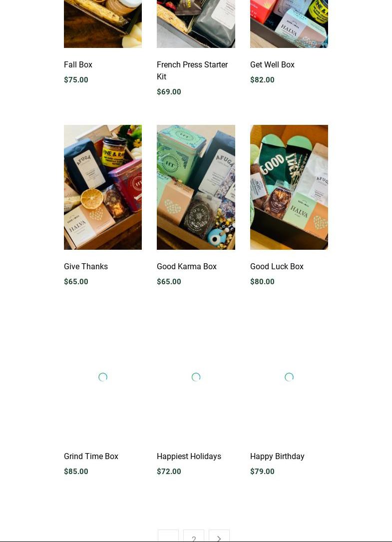Open the Good Luck Box title link

point(277,267)
